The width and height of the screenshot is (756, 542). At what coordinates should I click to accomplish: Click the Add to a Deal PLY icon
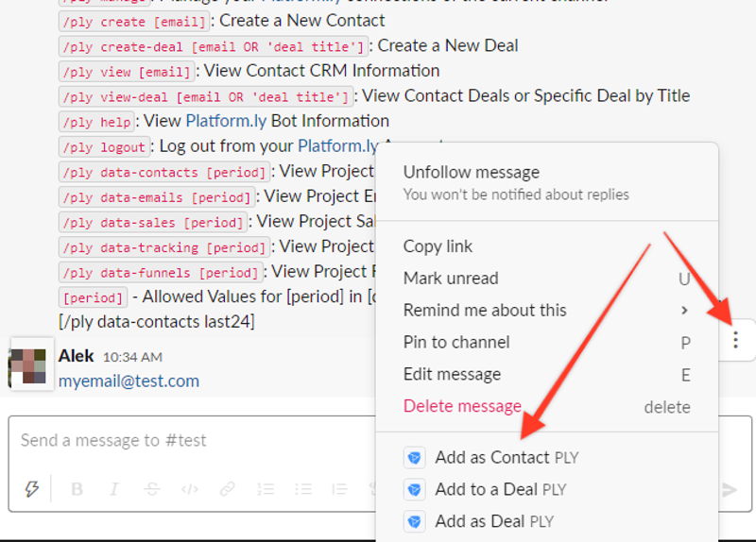(414, 489)
